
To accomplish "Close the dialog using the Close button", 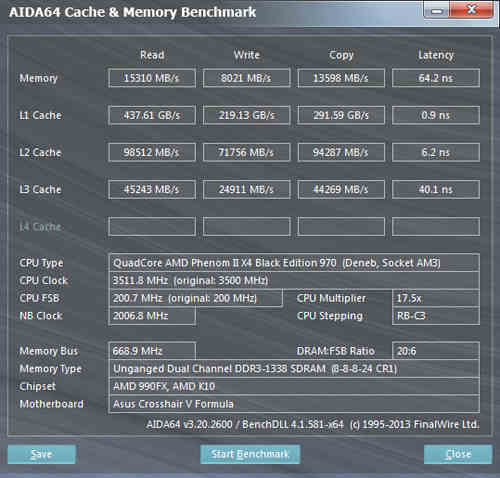I will click(458, 454).
